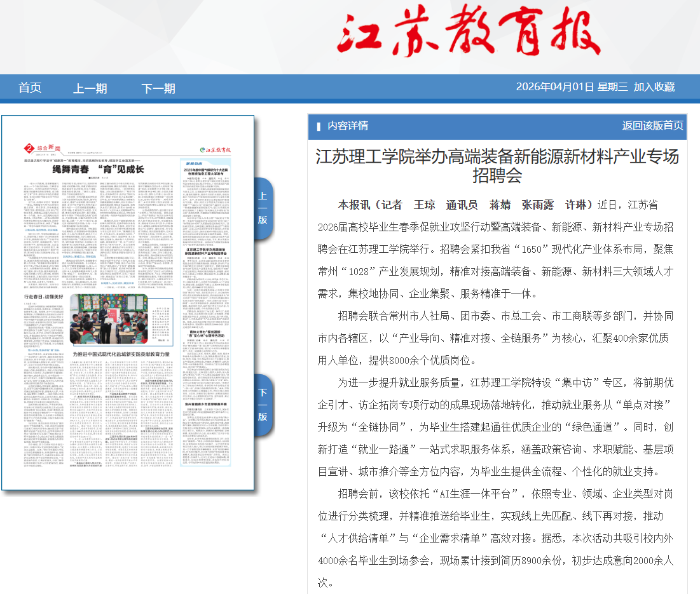
Task: Open the classroom photo on the page
Action: point(108,319)
